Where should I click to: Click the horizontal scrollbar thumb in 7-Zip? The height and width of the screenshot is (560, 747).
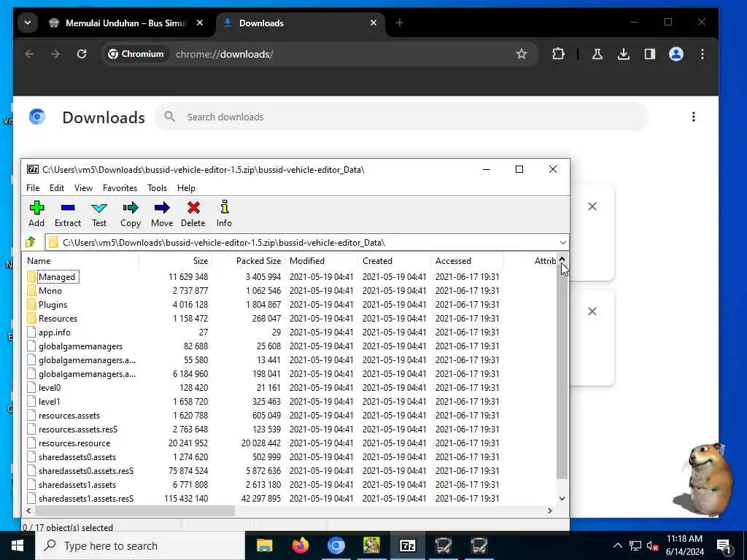tap(134, 510)
